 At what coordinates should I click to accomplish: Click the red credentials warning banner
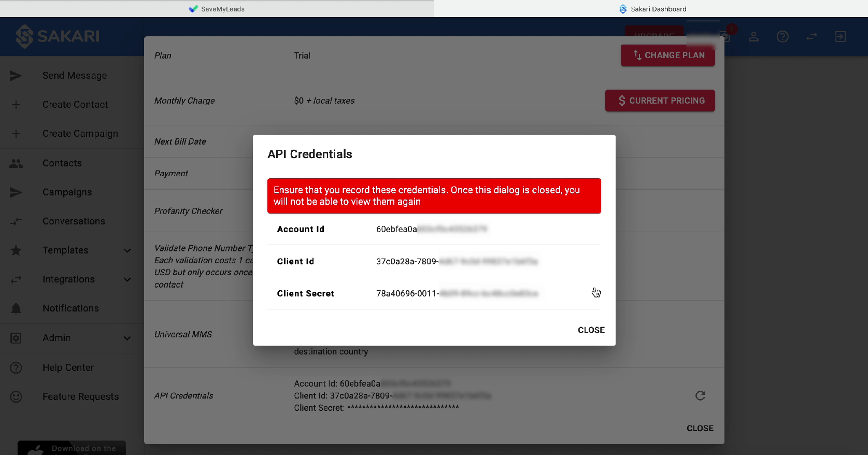tap(434, 196)
